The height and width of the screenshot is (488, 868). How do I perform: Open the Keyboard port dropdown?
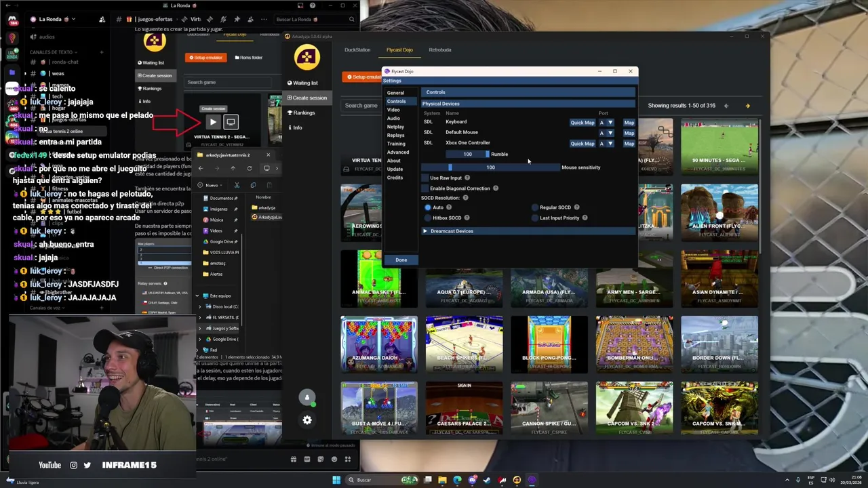tap(606, 123)
